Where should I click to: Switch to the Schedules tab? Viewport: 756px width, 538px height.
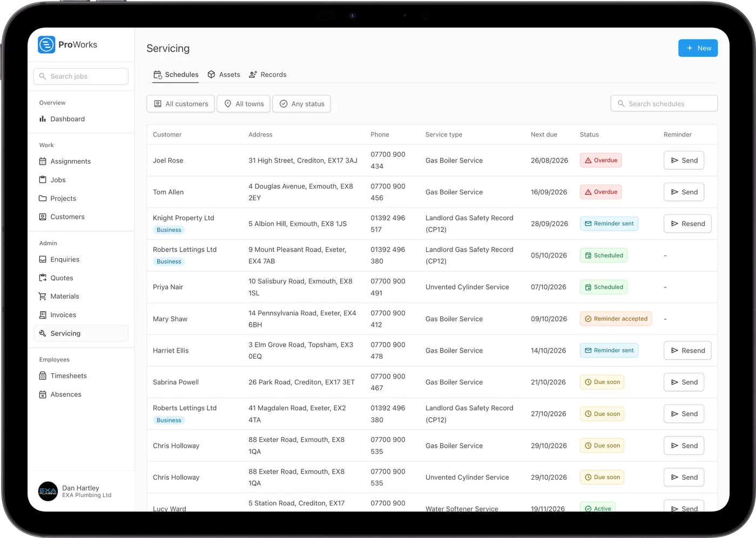pyautogui.click(x=175, y=75)
